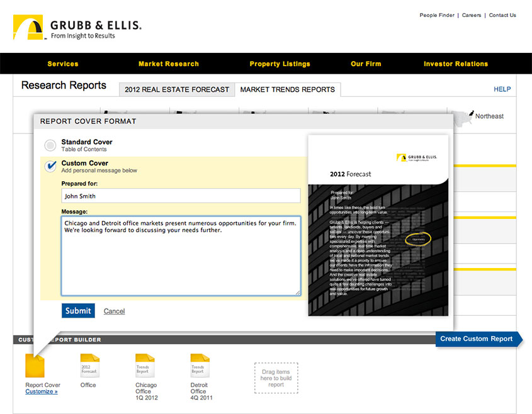The width and height of the screenshot is (532, 414).
Task: Select the Chicago Office Trends Report icon
Action: [x=145, y=365]
